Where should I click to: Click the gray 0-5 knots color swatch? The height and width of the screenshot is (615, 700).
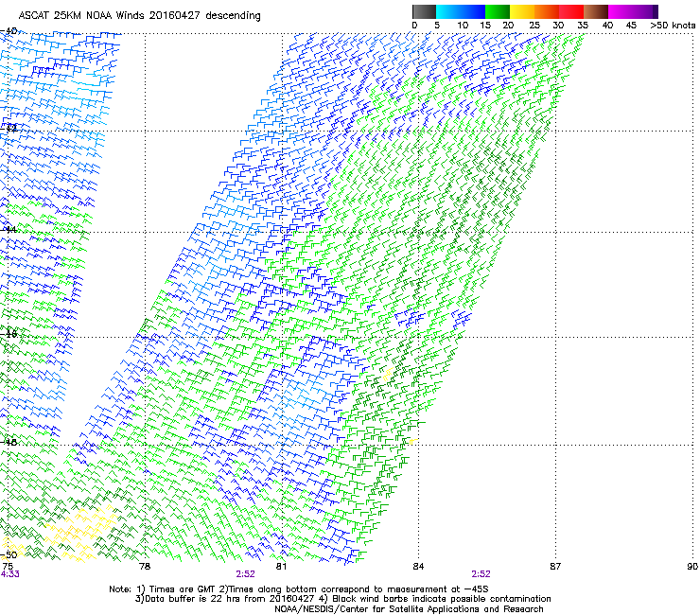(424, 11)
